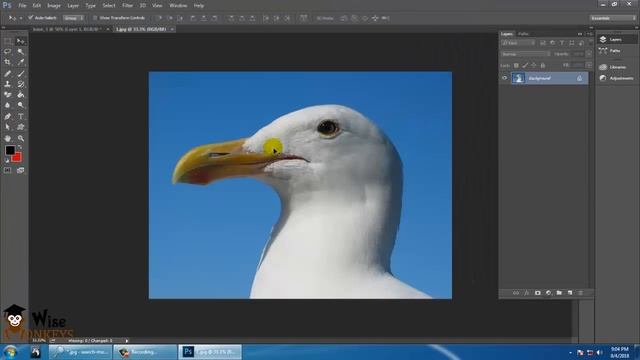Screen dimensions: 640x360
Task: Select the Dodge tool
Action: tap(20, 105)
